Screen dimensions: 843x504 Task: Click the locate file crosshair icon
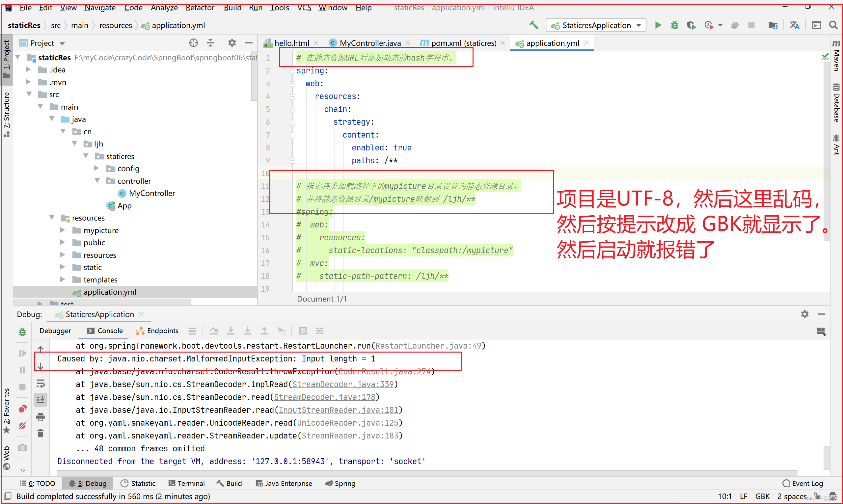[193, 43]
